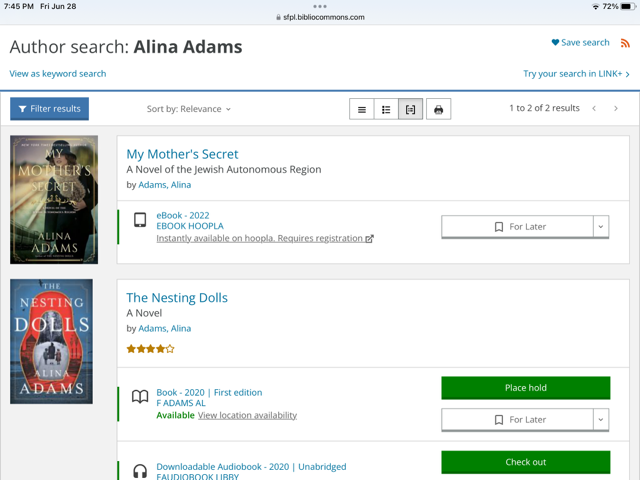640x480 pixels.
Task: Try your search in LINK+
Action: tap(576, 73)
